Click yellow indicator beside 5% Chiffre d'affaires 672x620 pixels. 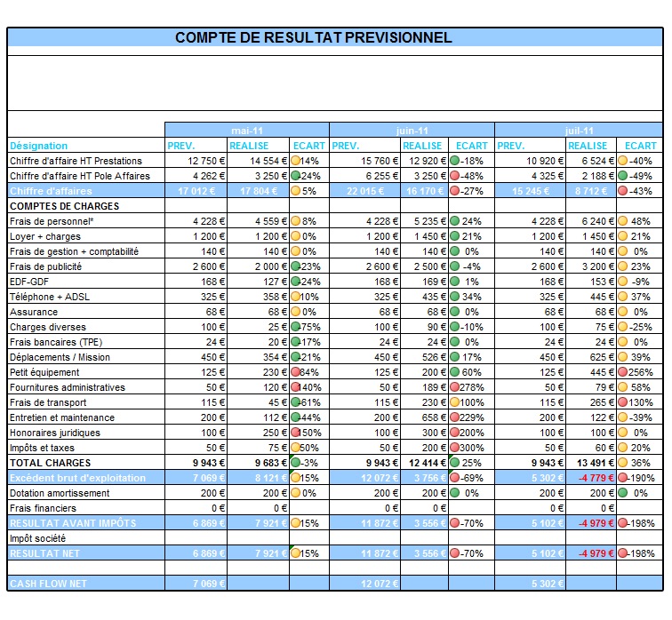coord(295,191)
